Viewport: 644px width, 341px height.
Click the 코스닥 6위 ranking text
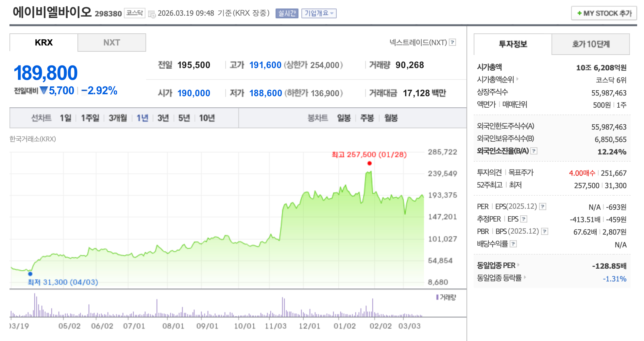click(x=611, y=80)
